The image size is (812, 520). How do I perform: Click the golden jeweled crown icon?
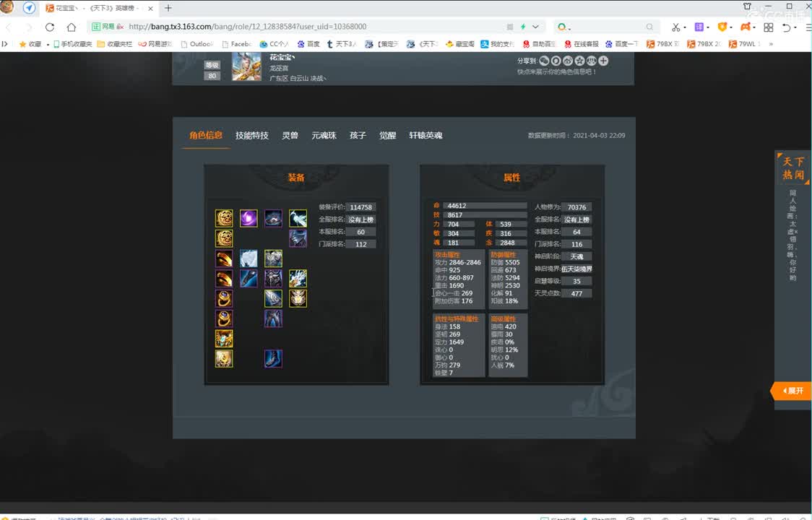click(x=224, y=338)
